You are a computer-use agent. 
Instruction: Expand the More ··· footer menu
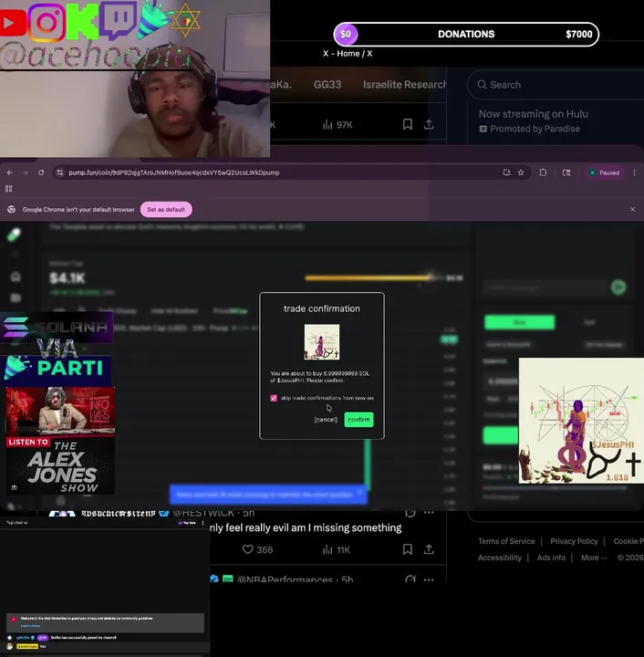click(594, 558)
